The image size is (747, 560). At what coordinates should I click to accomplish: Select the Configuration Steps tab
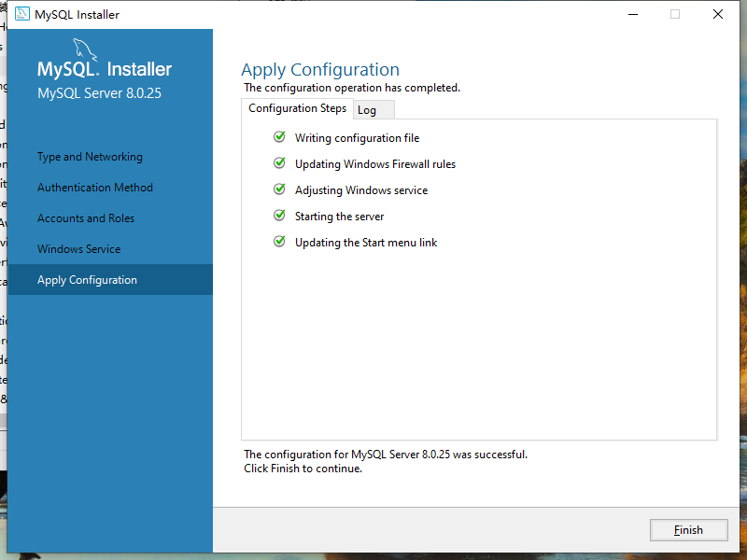click(x=297, y=108)
